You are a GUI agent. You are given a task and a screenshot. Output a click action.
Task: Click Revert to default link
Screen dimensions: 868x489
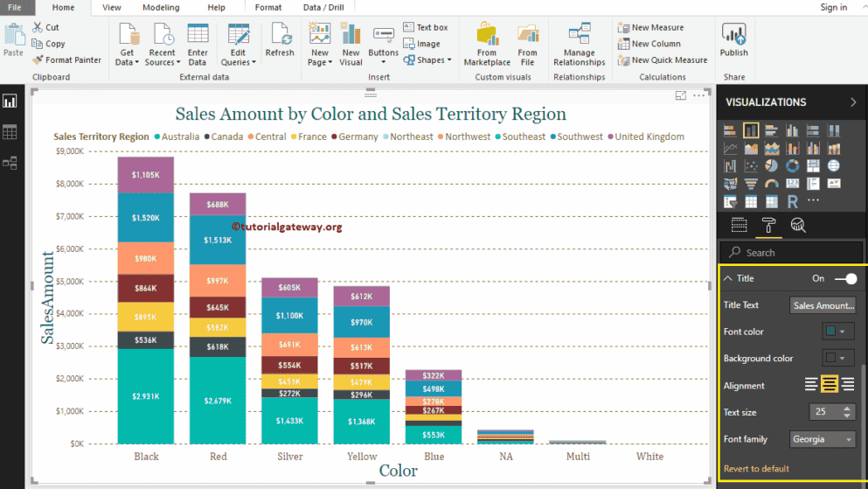point(756,469)
